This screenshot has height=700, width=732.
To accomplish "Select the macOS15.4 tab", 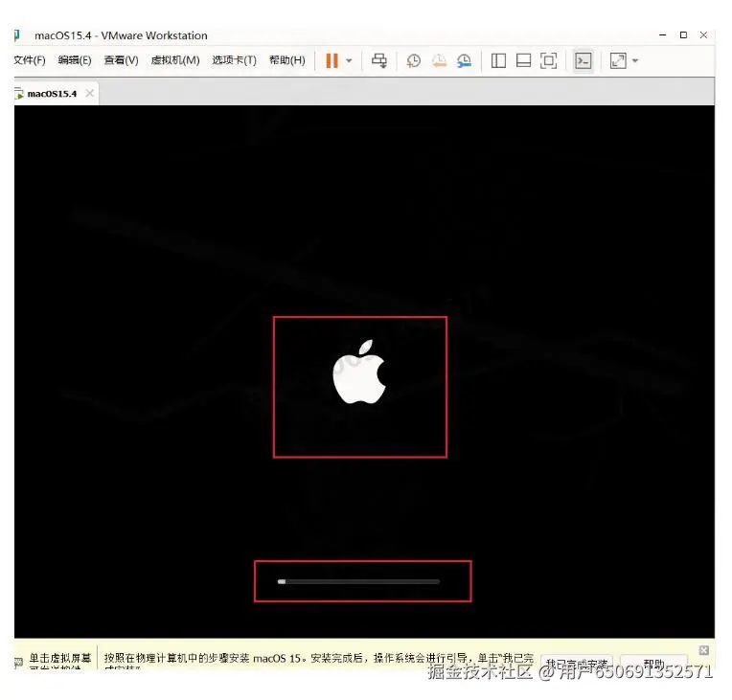I will (x=52, y=94).
